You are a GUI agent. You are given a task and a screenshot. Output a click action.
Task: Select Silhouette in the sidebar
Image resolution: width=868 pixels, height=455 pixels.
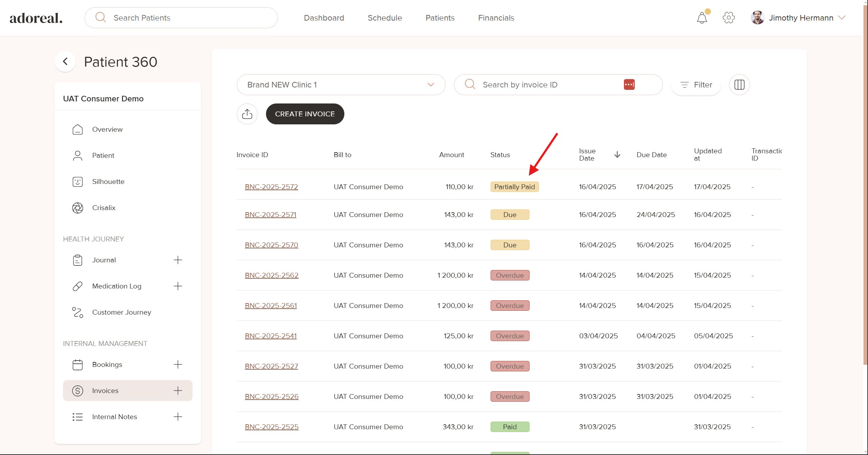tap(108, 182)
